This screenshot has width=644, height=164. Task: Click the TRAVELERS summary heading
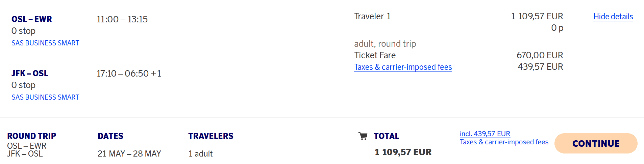tap(211, 136)
